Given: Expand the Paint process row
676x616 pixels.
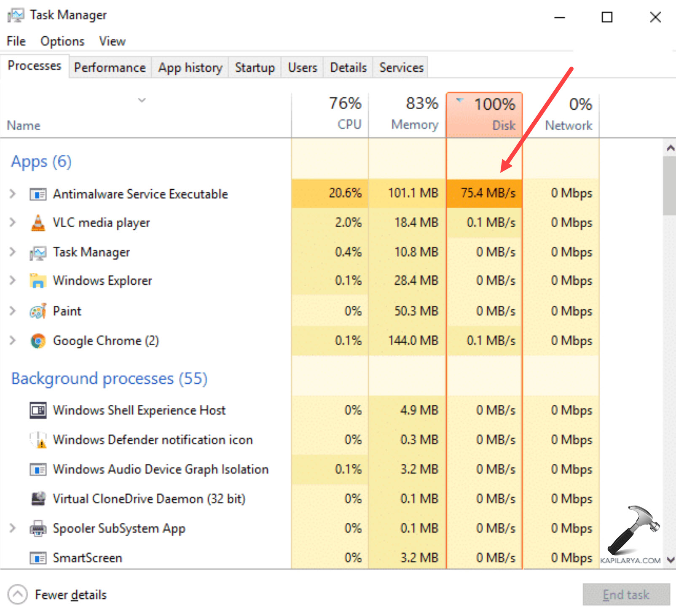Looking at the screenshot, I should (x=13, y=311).
